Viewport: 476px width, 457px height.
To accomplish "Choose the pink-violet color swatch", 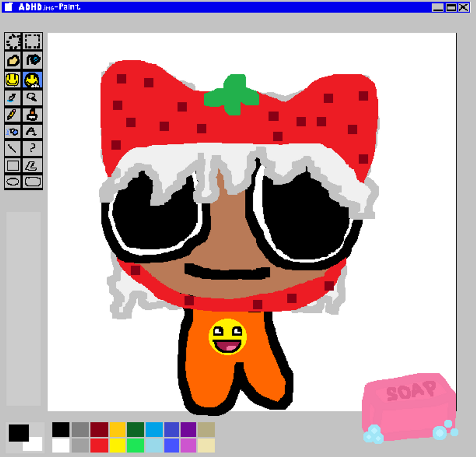I will 188,445.
